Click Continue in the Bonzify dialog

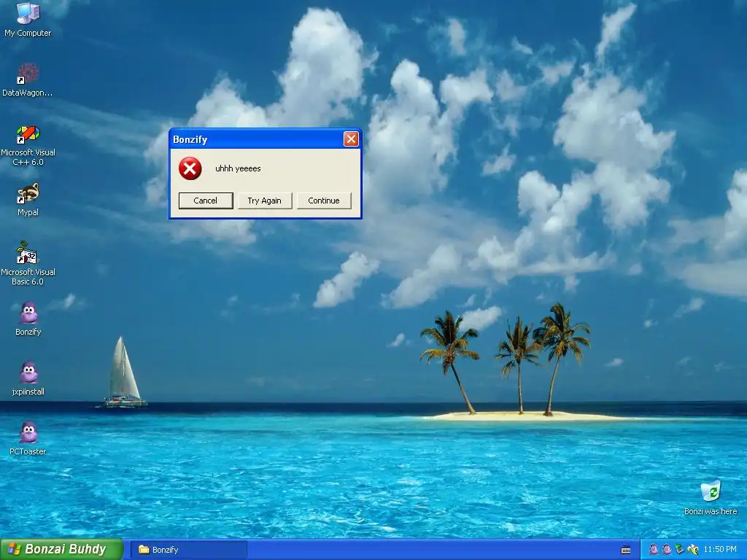click(x=324, y=201)
